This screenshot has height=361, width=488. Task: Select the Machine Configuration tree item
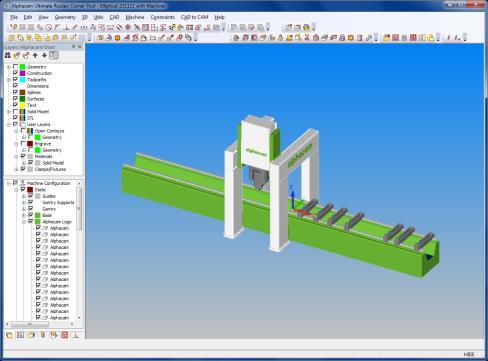[x=48, y=183]
